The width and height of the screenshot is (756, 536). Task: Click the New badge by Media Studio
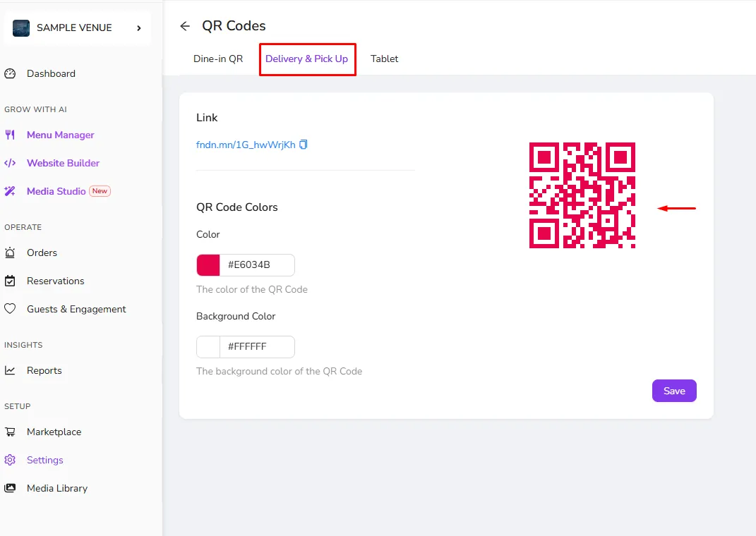100,191
